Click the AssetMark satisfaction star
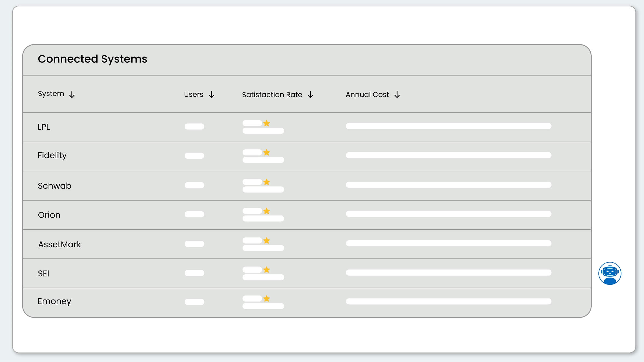Screen dimensions: 644x362 [x=266, y=241]
